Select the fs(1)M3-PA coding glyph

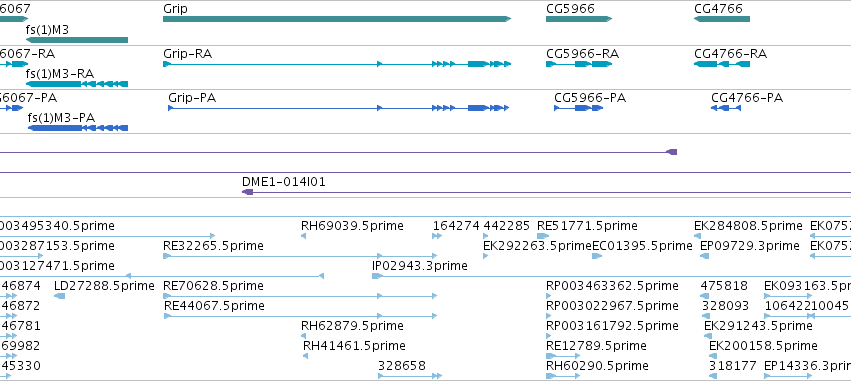[78, 128]
